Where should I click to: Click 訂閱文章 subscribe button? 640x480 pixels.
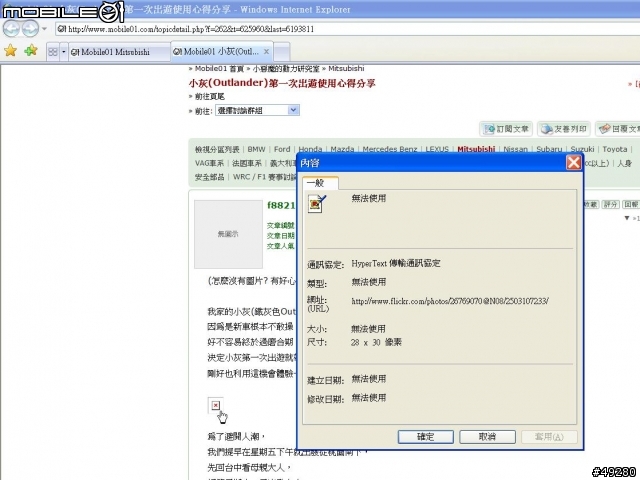click(506, 129)
